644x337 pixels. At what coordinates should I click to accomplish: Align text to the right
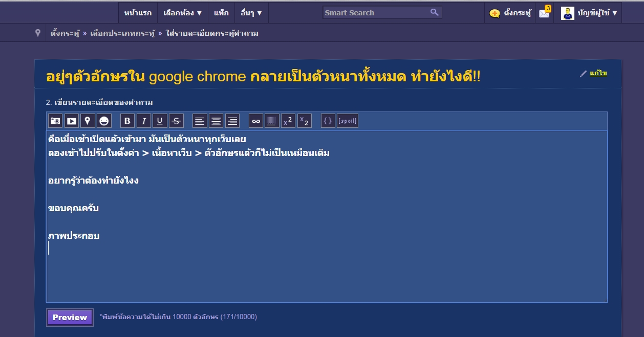tap(232, 121)
